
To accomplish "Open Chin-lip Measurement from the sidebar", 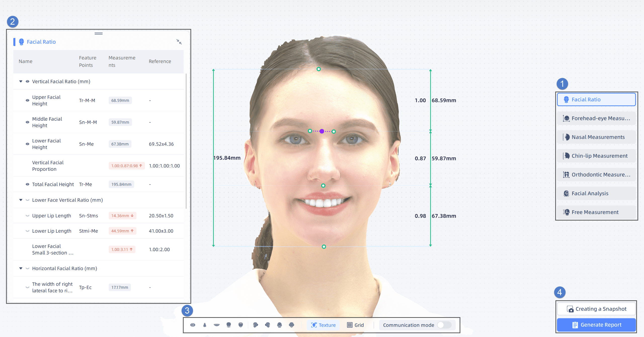I will point(596,156).
